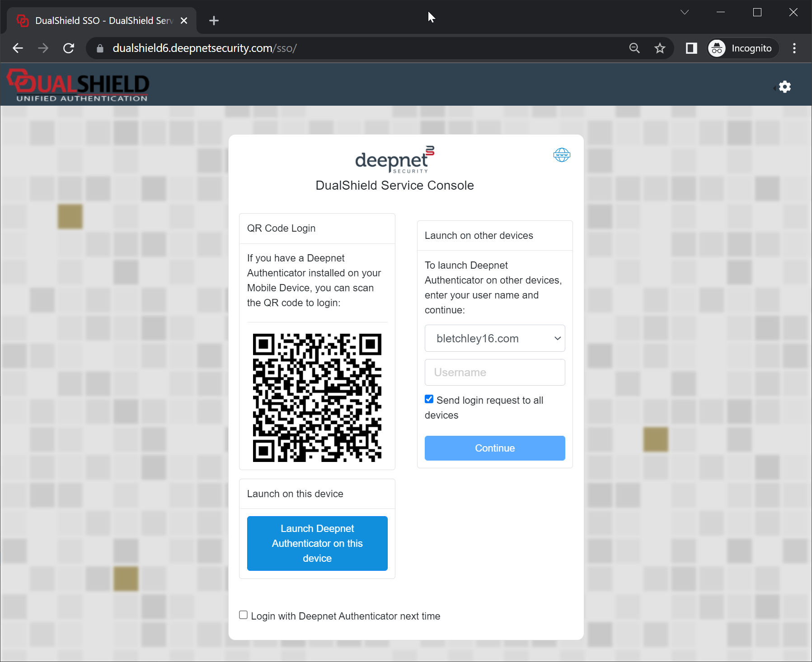The width and height of the screenshot is (812, 662).
Task: Click into the Username input field
Action: (495, 372)
